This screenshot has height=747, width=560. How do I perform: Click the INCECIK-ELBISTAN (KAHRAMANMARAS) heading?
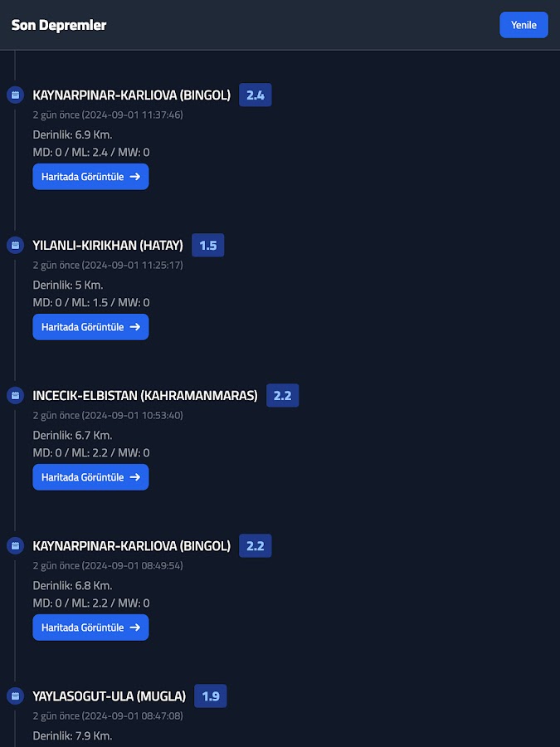pyautogui.click(x=145, y=395)
